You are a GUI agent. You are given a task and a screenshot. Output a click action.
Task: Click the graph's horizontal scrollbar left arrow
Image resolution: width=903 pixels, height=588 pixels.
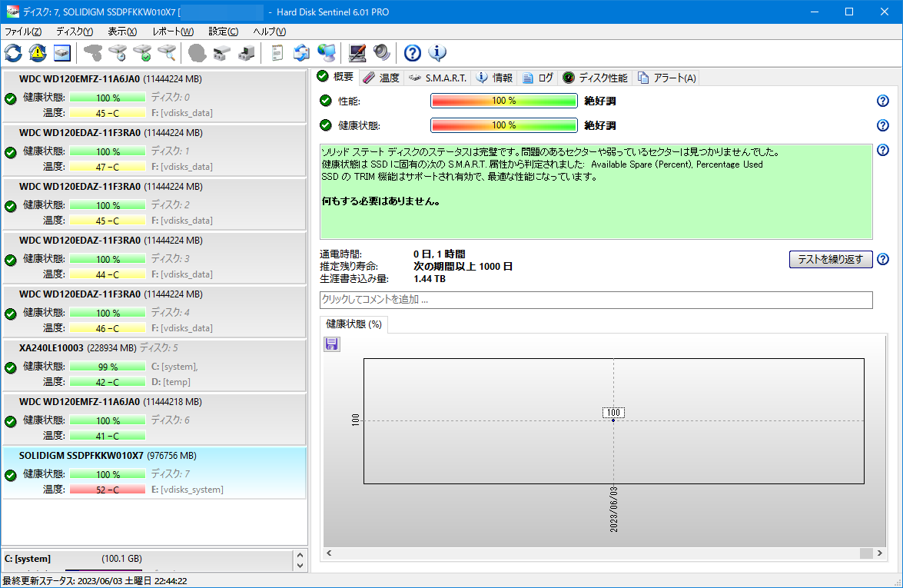[x=330, y=553]
